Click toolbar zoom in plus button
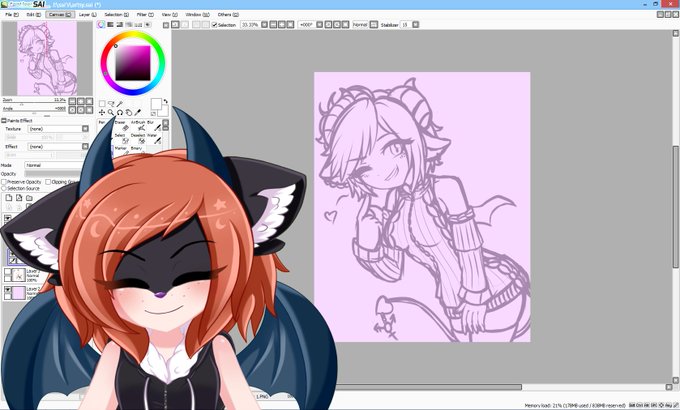680x410 pixels. coord(282,25)
